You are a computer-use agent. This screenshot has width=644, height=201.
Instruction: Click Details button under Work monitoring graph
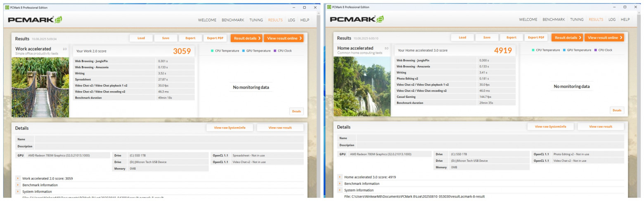click(296, 111)
